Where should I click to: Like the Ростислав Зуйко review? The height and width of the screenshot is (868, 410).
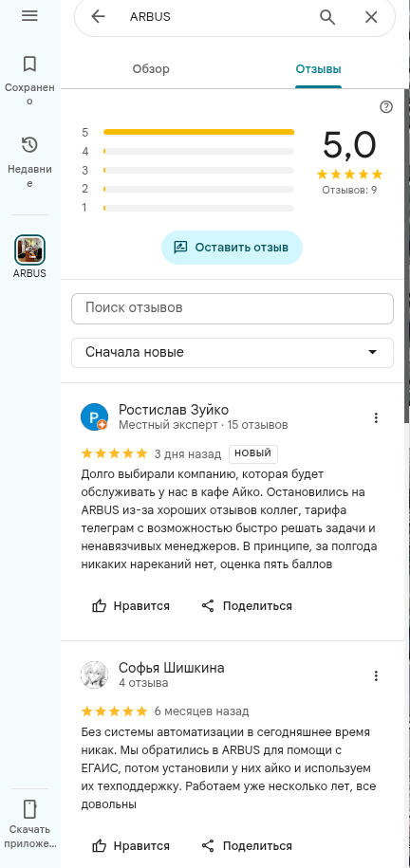click(131, 605)
